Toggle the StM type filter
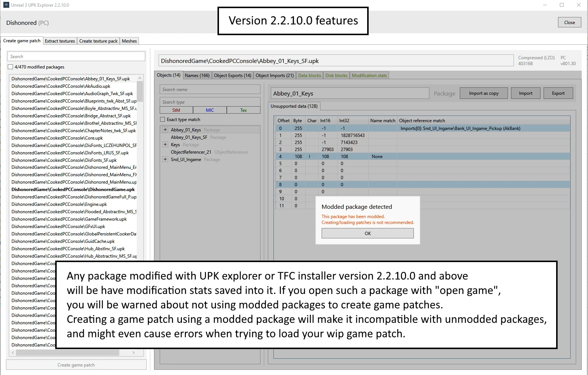Screen dimensions: 588x375 point(176,110)
